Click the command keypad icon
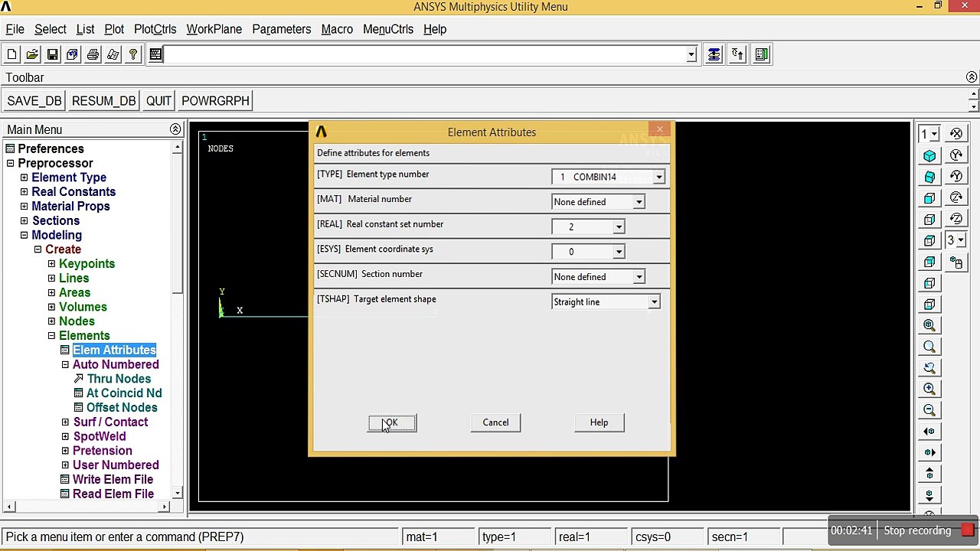The height and width of the screenshot is (551, 980). (x=155, y=54)
